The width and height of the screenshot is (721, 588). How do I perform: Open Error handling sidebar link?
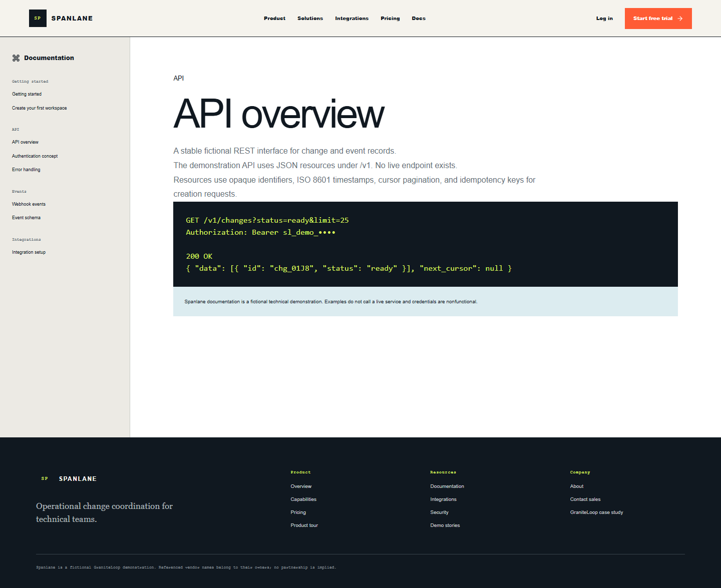(x=26, y=170)
